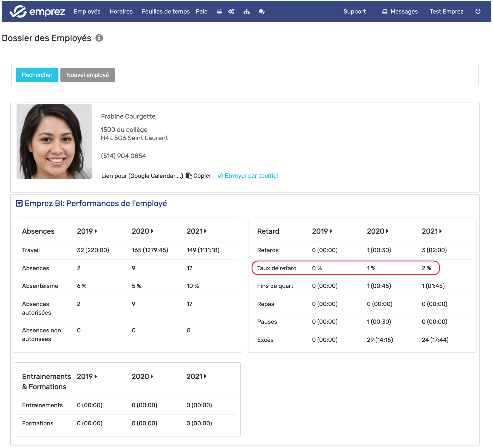Click the Nouvel employé button

point(88,75)
